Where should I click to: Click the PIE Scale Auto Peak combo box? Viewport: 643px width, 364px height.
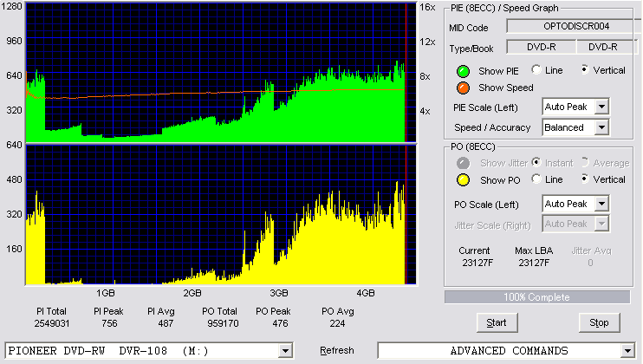tap(575, 107)
